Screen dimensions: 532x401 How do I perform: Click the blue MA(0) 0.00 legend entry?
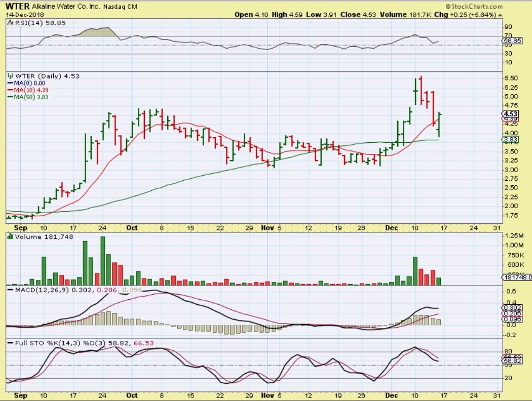pos(26,83)
